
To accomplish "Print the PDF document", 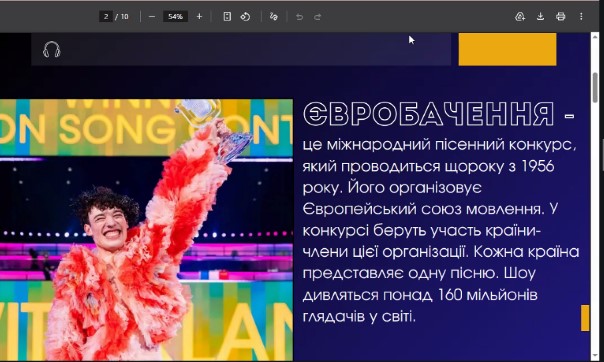I will [560, 17].
